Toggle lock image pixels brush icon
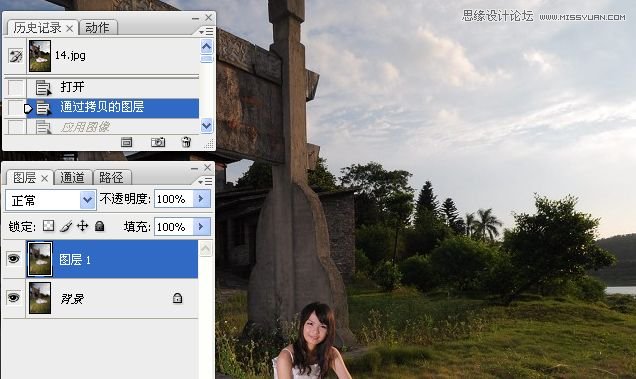 [x=66, y=226]
